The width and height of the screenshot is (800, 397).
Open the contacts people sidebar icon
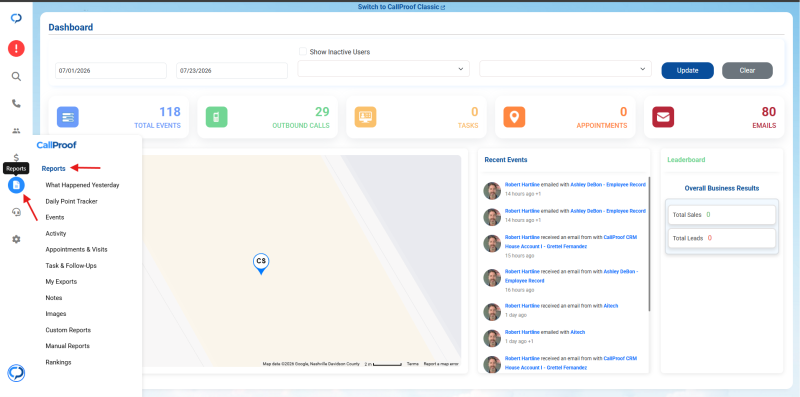point(16,131)
